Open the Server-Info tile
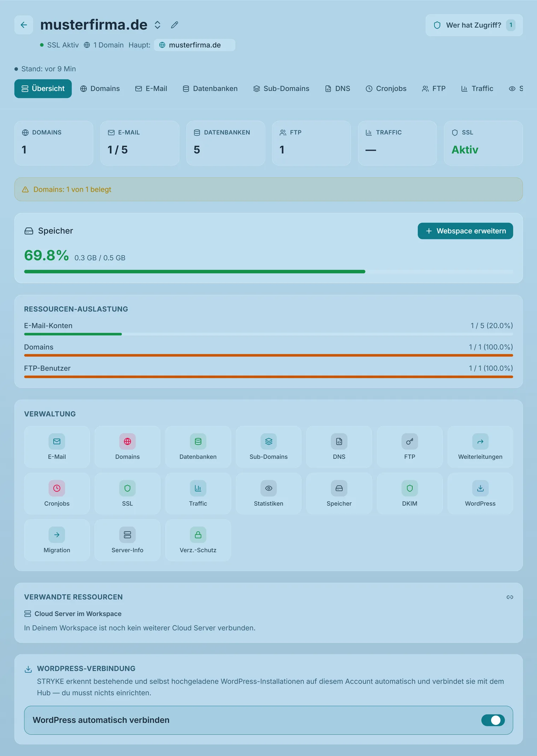537x756 pixels. tap(128, 540)
